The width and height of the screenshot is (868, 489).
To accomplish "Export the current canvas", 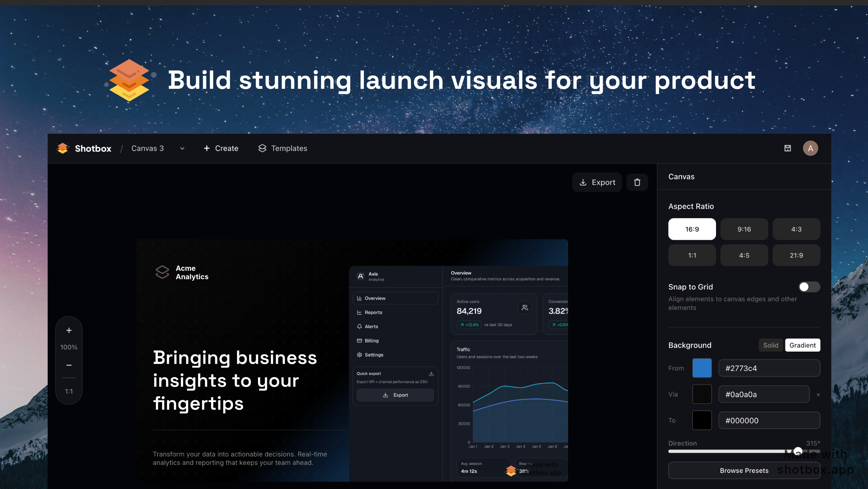I will (597, 182).
